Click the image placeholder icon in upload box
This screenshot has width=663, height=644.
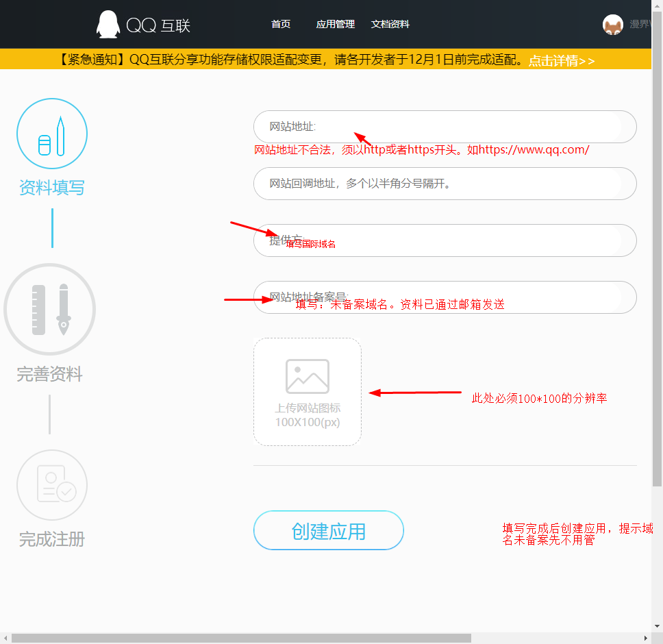(308, 376)
